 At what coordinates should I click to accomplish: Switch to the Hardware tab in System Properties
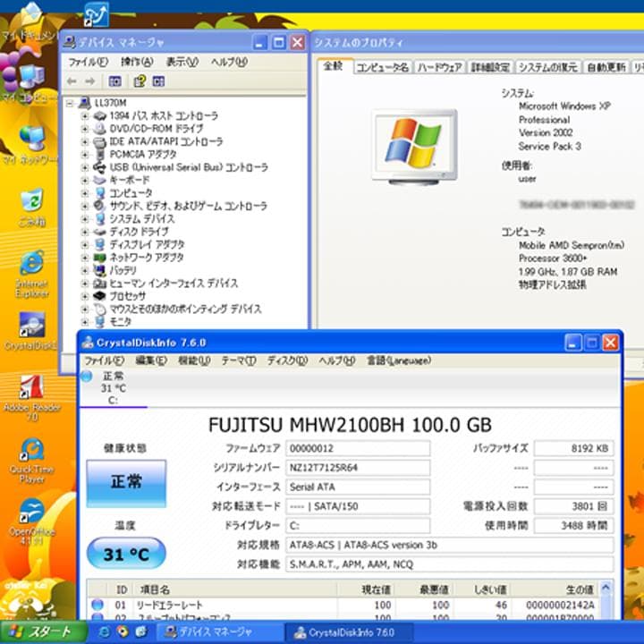tap(439, 67)
